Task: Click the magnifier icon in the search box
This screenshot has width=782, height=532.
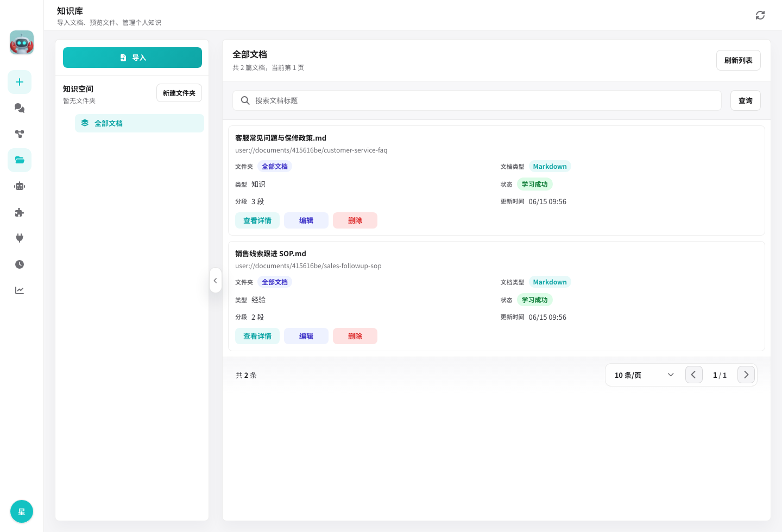Action: (245, 100)
